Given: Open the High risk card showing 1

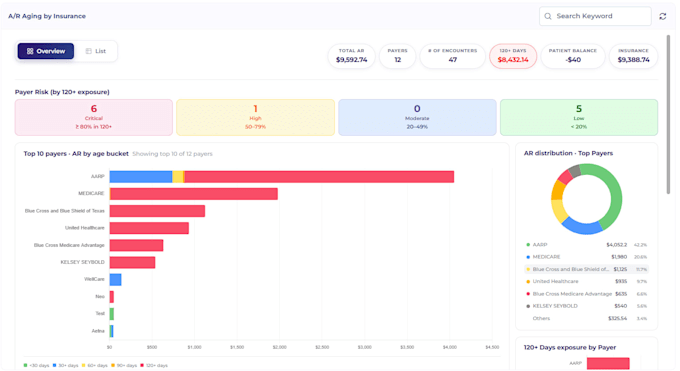Looking at the screenshot, I should (x=255, y=117).
